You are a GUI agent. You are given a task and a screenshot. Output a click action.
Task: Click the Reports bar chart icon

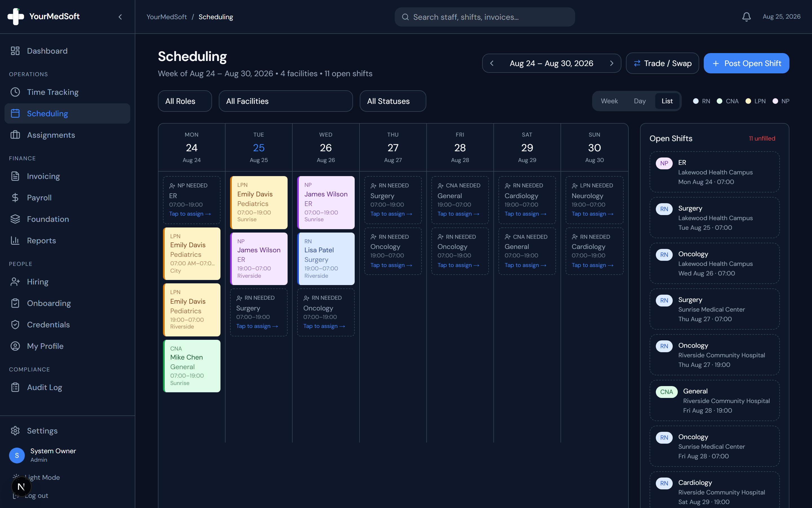click(15, 240)
